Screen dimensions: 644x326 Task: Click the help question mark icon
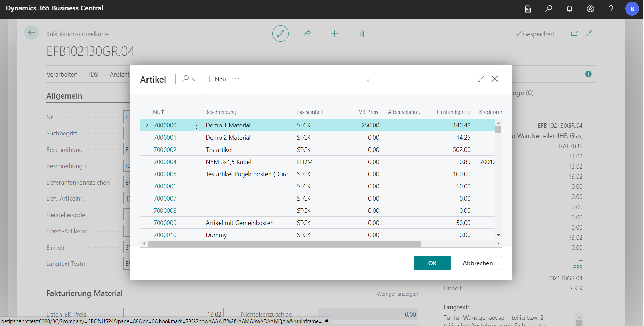click(611, 9)
